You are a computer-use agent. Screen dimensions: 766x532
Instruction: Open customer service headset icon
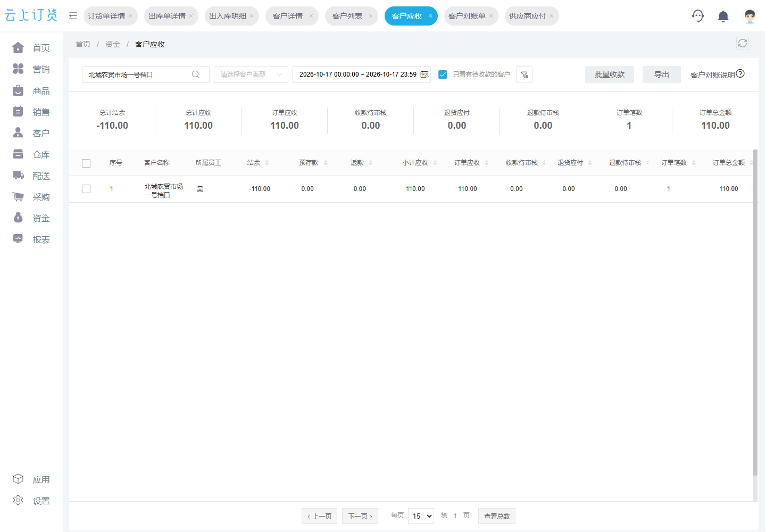pyautogui.click(x=698, y=16)
